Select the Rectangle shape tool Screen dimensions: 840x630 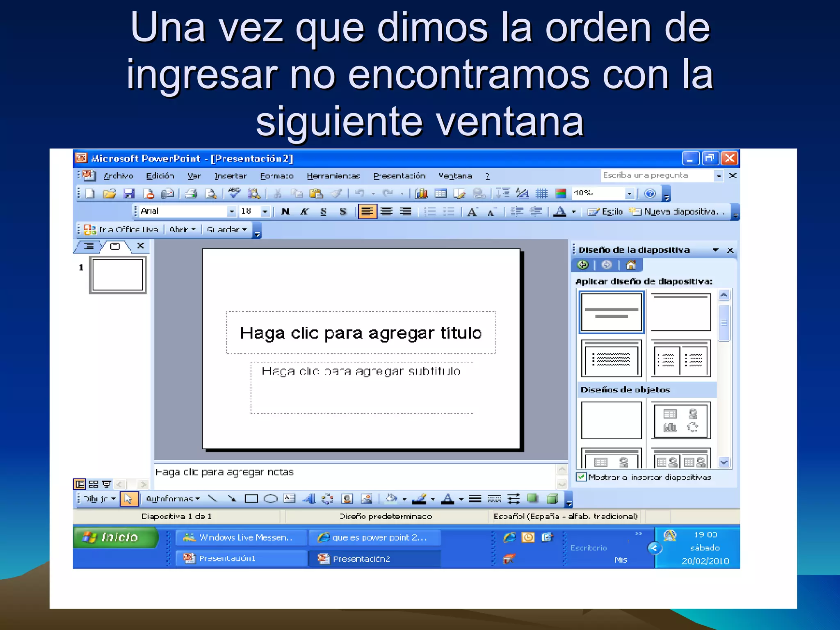click(x=251, y=499)
